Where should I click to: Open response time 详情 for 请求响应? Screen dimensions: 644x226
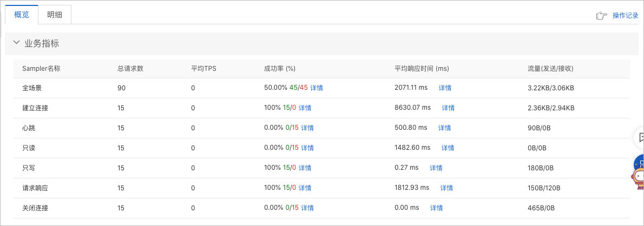point(446,188)
